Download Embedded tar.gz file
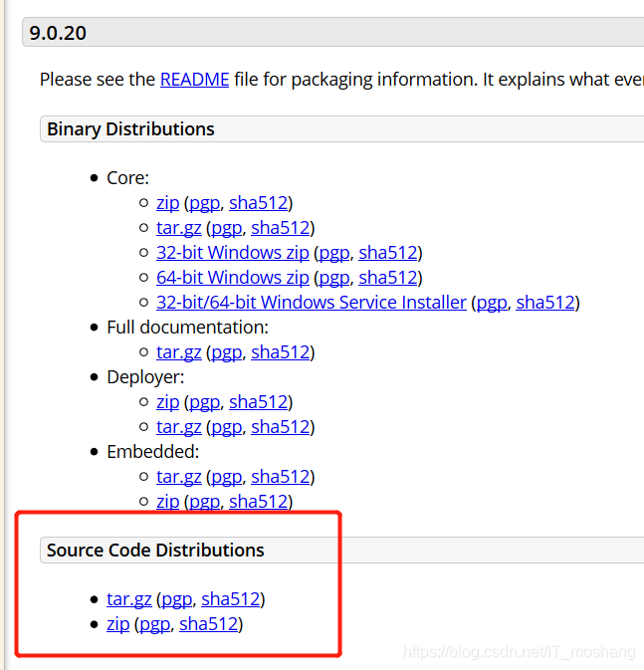644x670 pixels. pyautogui.click(x=178, y=477)
